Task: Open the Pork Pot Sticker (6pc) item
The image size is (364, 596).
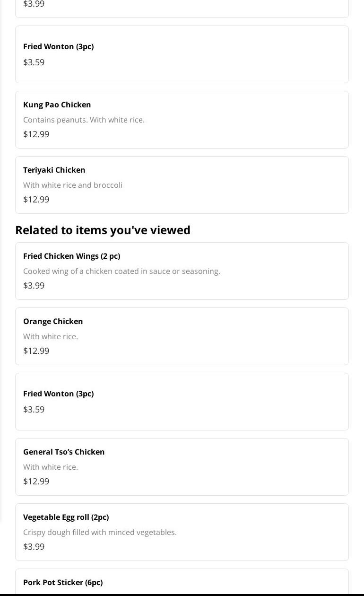Action: point(63,582)
